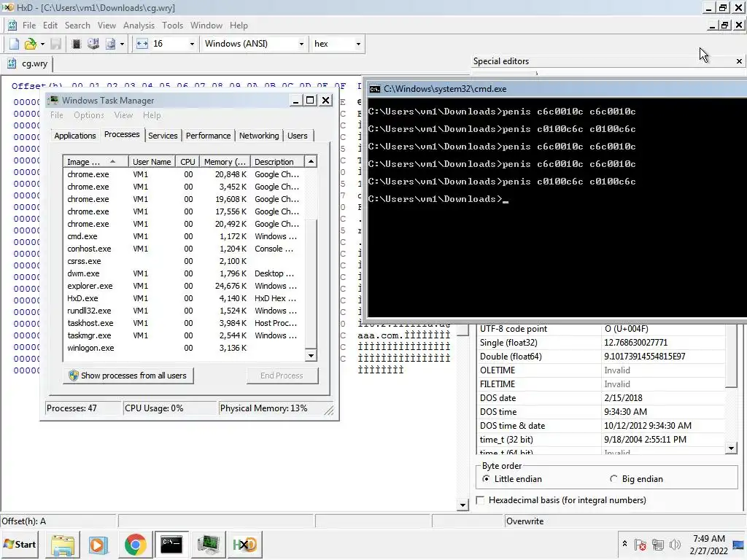This screenshot has height=560, width=747.
Task: Open Task Manager Options menu
Action: tap(88, 115)
